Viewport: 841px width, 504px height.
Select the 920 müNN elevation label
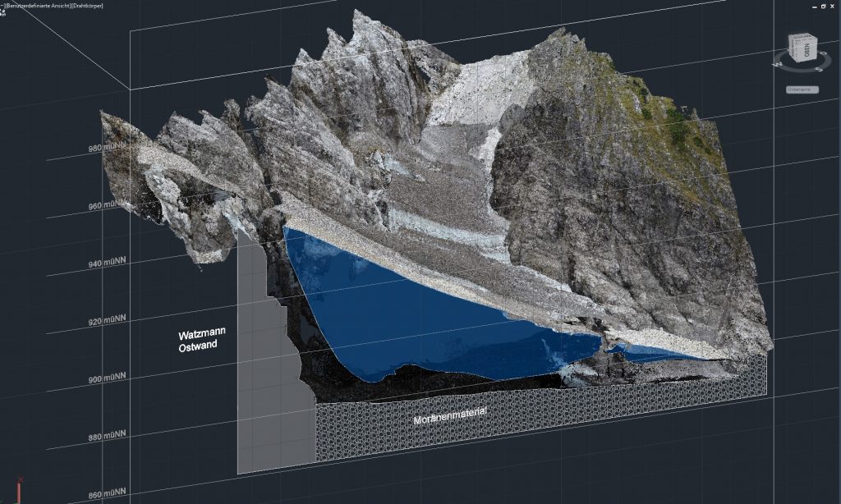click(107, 321)
